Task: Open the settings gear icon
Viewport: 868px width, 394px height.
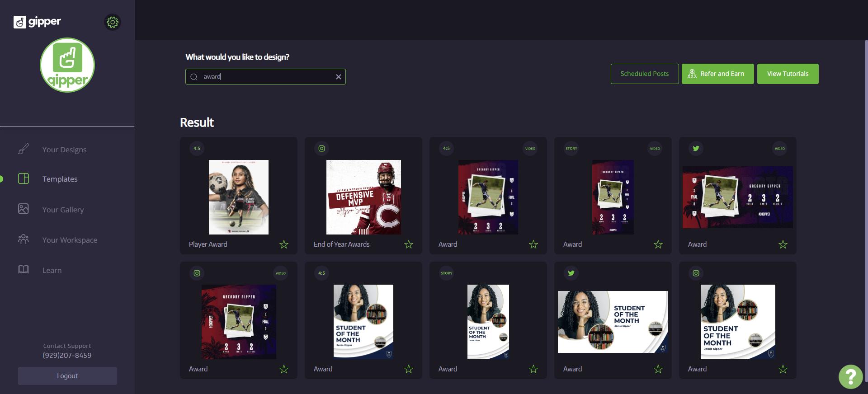Action: pos(113,22)
